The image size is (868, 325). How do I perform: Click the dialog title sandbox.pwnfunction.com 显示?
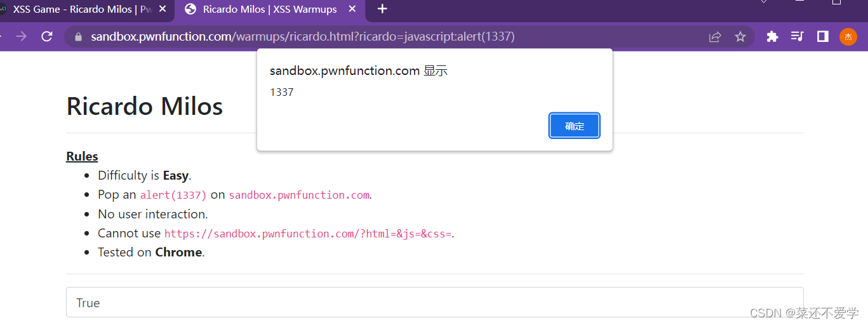pos(359,71)
